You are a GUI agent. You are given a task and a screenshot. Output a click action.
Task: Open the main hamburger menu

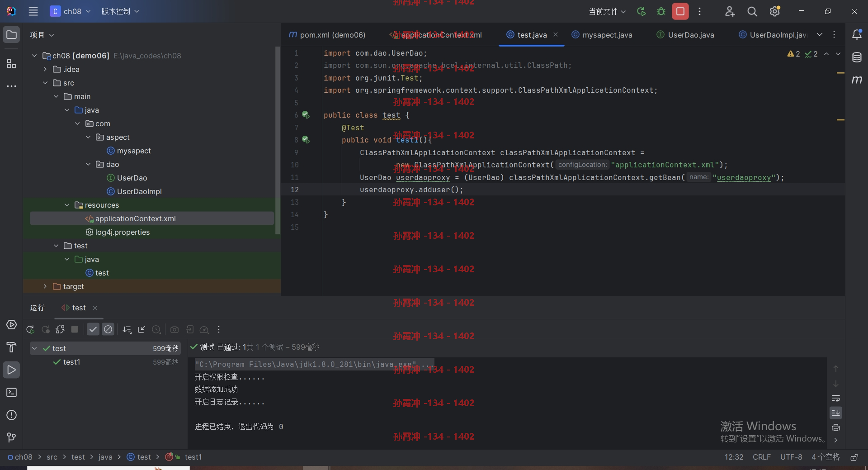coord(33,11)
